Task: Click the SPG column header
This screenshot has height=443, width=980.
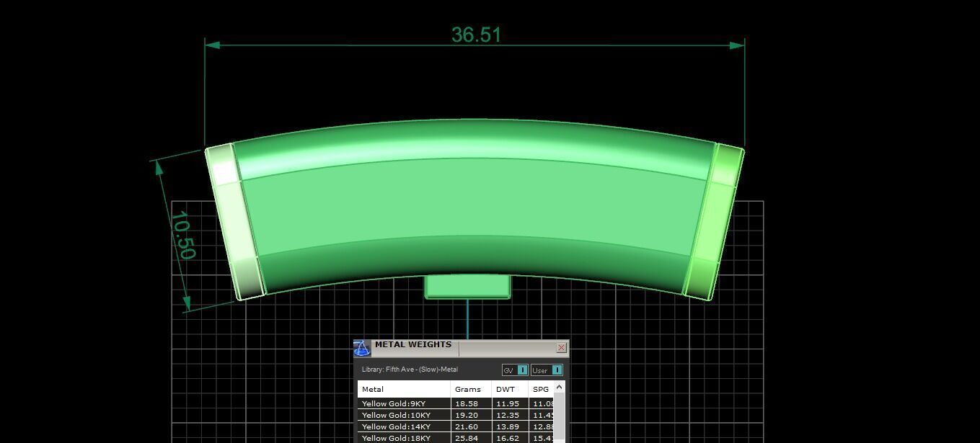Action: (541, 389)
